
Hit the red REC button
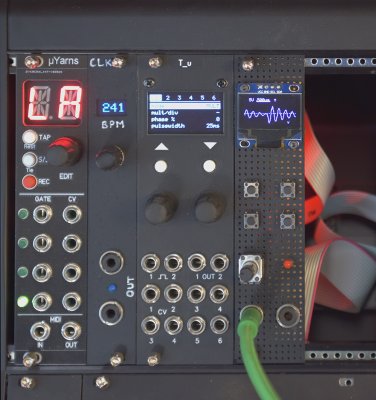[29, 182]
